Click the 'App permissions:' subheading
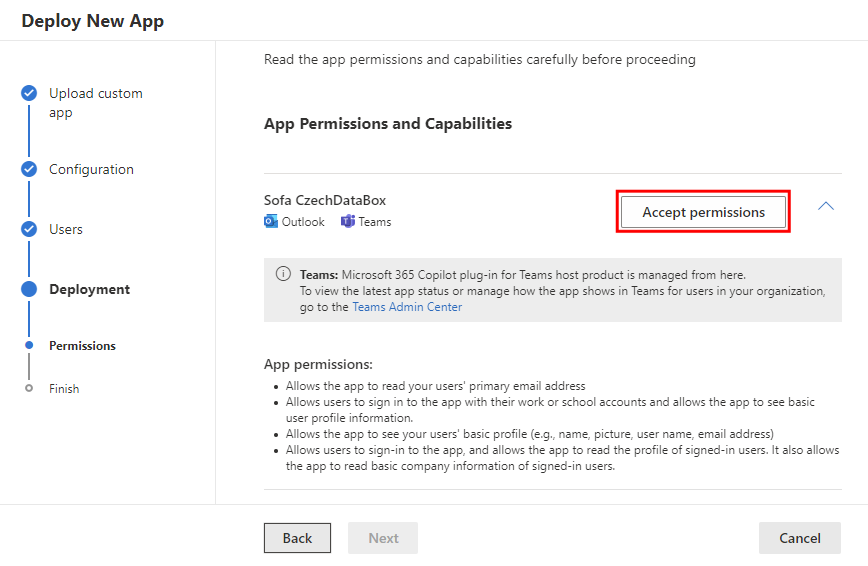 tap(318, 364)
